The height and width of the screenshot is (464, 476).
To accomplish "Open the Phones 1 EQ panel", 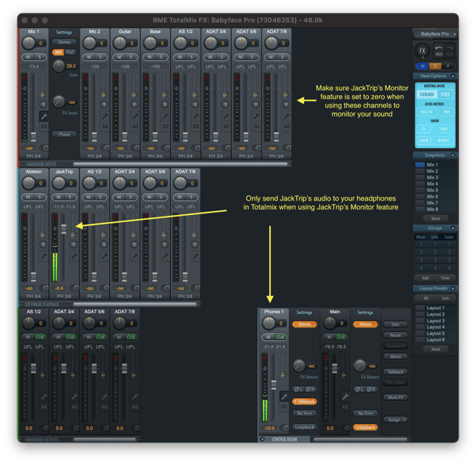I will 284,407.
